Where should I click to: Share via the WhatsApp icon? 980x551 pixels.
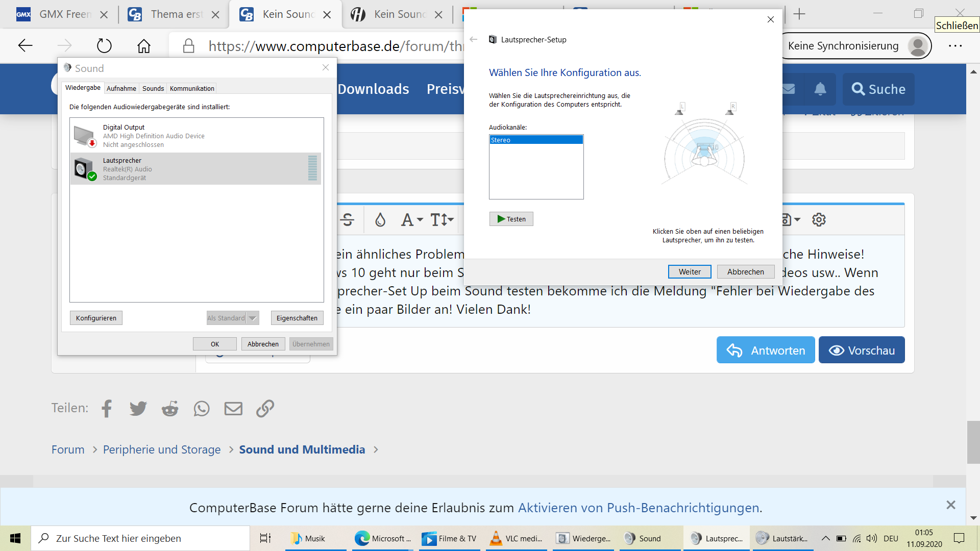click(202, 409)
